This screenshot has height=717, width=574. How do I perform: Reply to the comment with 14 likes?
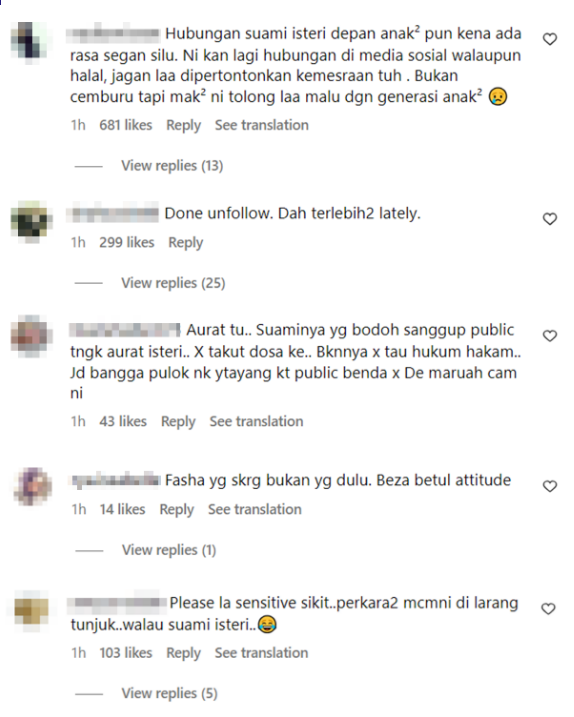point(177,509)
